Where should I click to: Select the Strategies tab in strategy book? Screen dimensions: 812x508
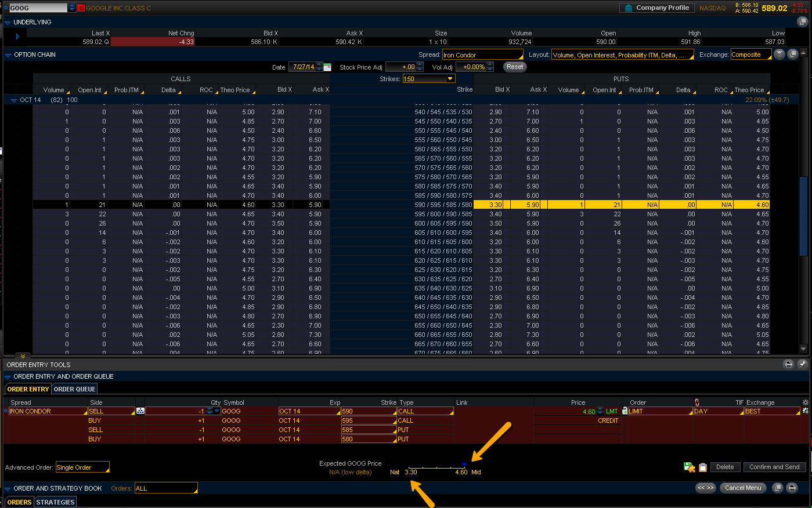pyautogui.click(x=56, y=502)
